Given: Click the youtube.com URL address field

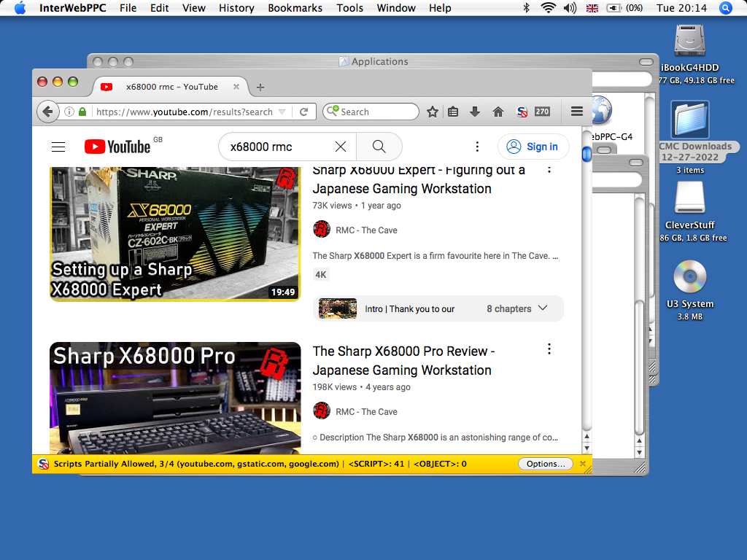Looking at the screenshot, I should click(185, 112).
